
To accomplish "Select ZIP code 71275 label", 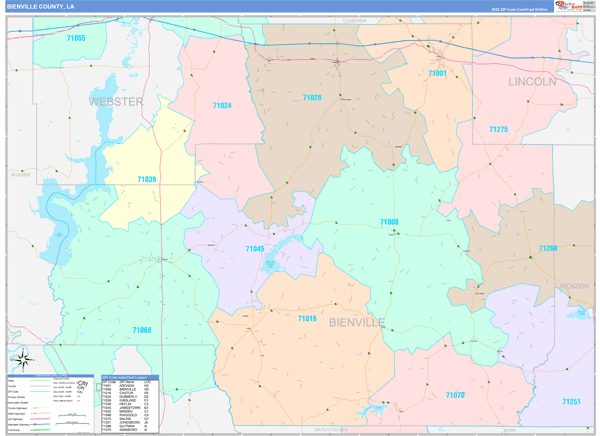I will click(x=498, y=129).
